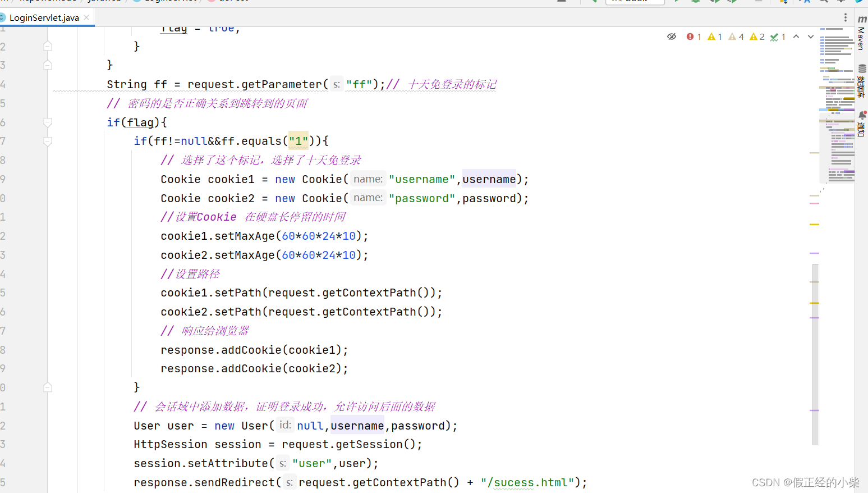This screenshot has height=493, width=868.
Task: Click the comment '// 响应给浏览器'
Action: tap(205, 331)
